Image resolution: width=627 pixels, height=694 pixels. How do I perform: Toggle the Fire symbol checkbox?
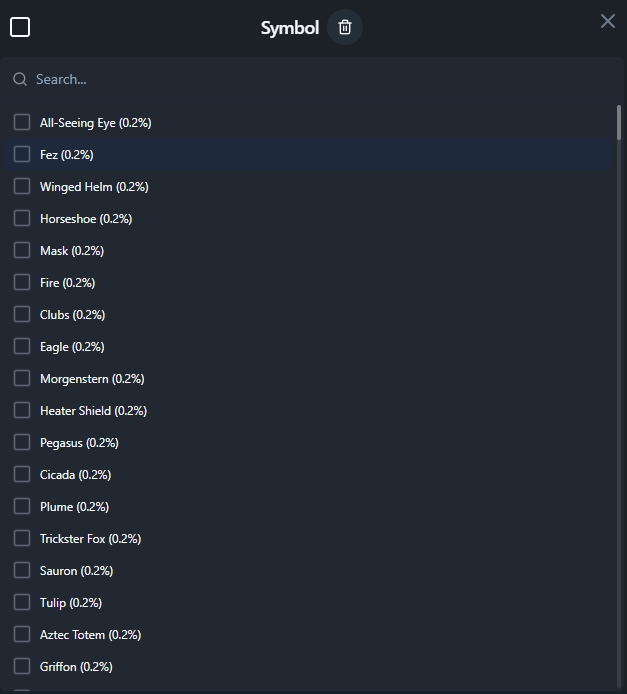[22, 282]
